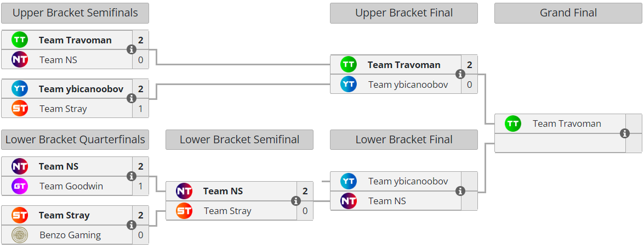Viewport: 644px width, 247px height.
Task: Click Benzo Gaming team logo
Action: coord(20,235)
